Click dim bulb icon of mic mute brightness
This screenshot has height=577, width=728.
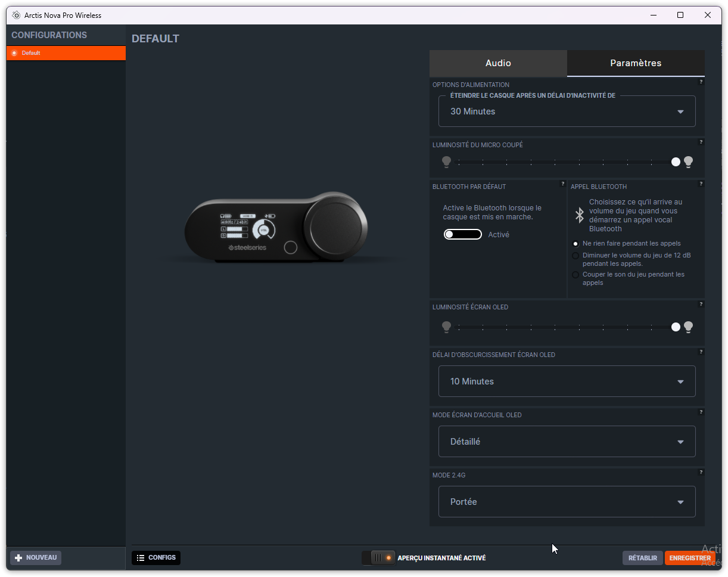447,162
